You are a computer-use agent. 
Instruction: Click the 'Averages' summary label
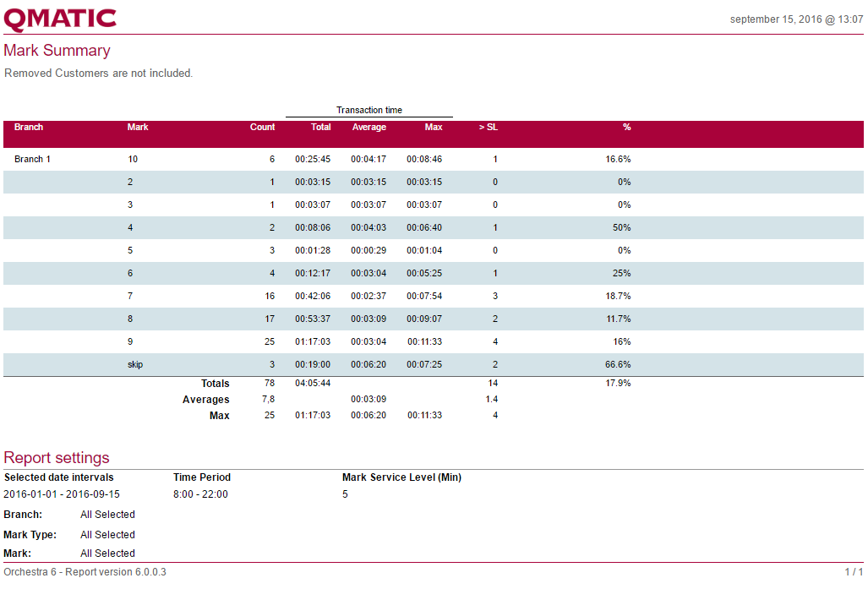[x=206, y=400]
